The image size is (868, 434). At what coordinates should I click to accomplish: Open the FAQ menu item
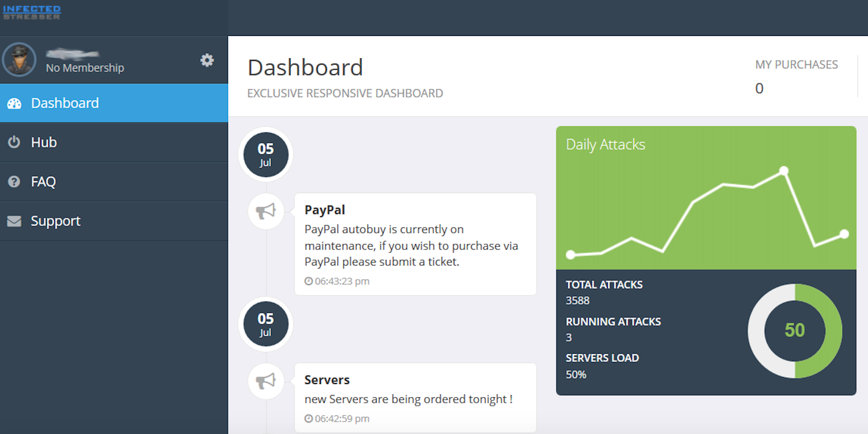(44, 181)
